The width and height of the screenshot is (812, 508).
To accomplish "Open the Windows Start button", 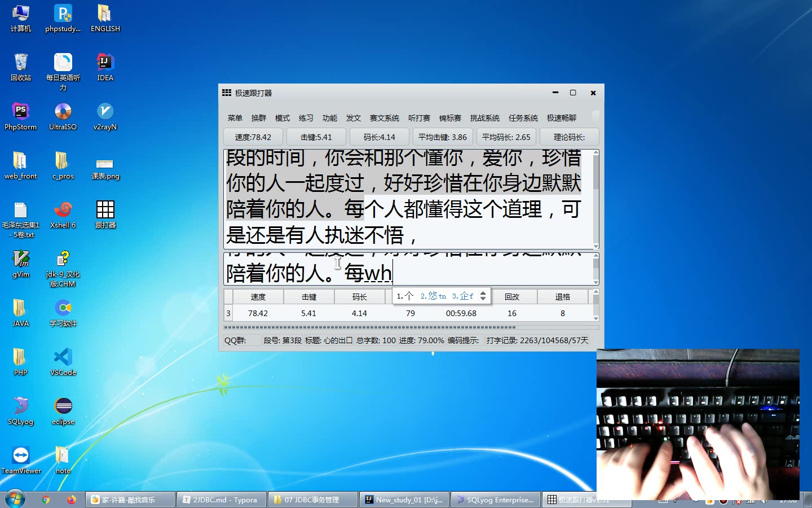I will coord(15,500).
